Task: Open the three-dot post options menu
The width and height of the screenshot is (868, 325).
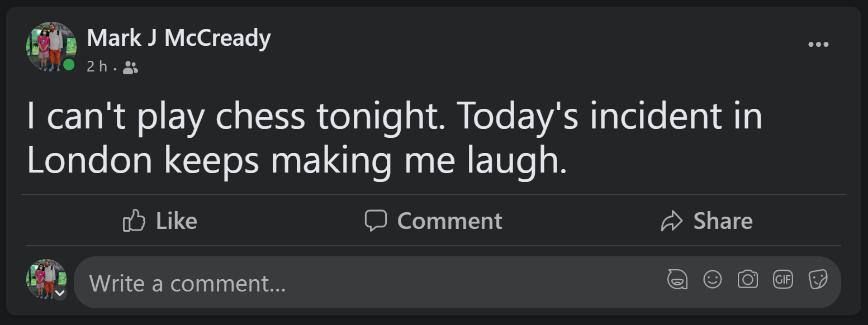Action: click(818, 45)
